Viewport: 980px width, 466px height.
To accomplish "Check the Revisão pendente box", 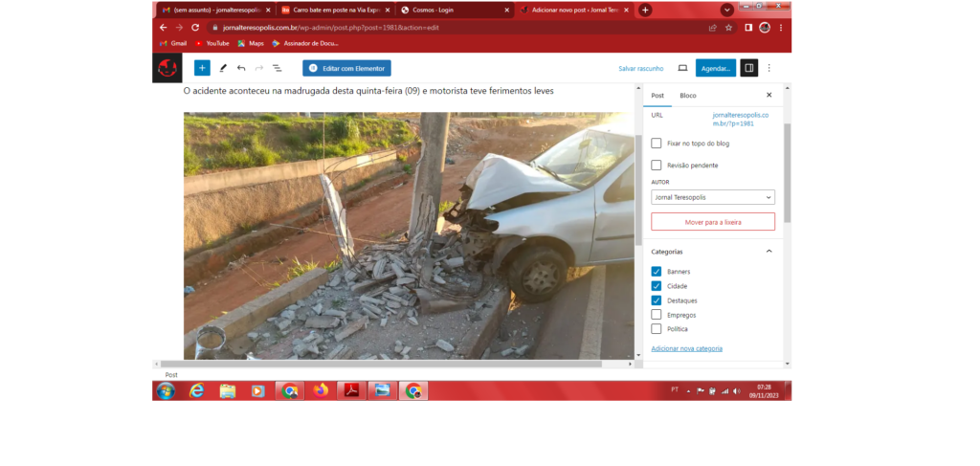I will (x=657, y=166).
